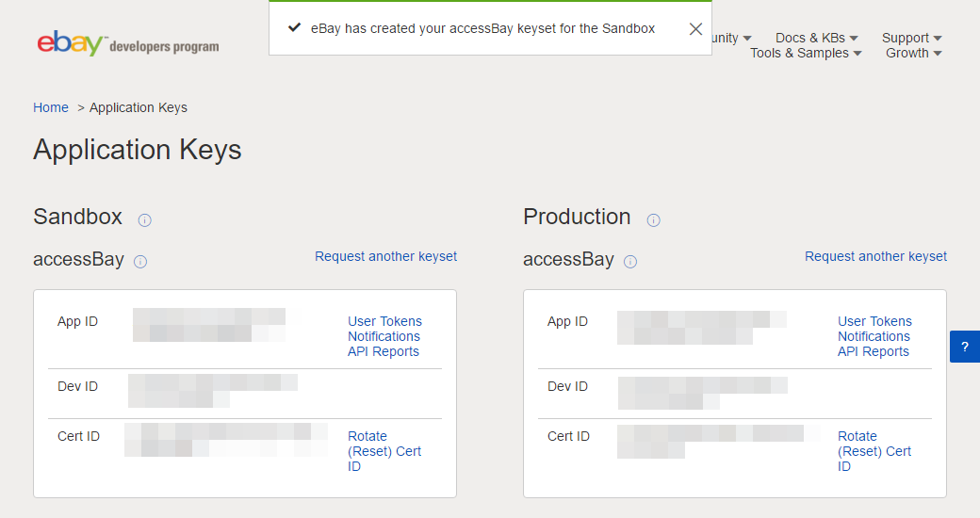Viewport: 980px width, 518px height.
Task: Open the blue help question mark tab
Action: tap(965, 347)
